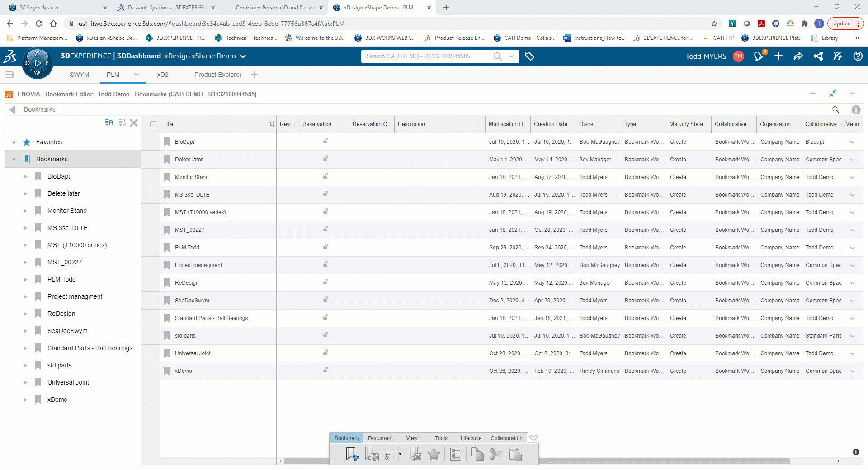Viewport: 868px width, 470px height.
Task: Click the sort order tree icon
Action: tap(122, 122)
